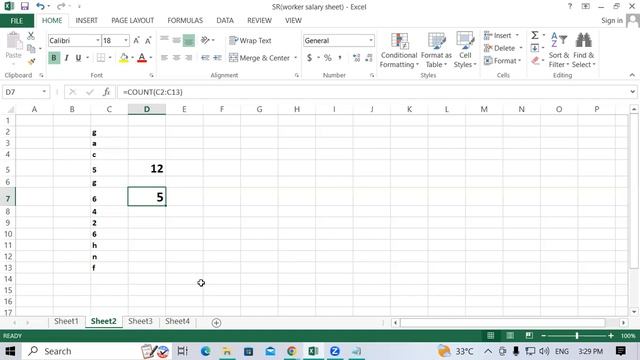Click Merge & Center

tap(259, 58)
